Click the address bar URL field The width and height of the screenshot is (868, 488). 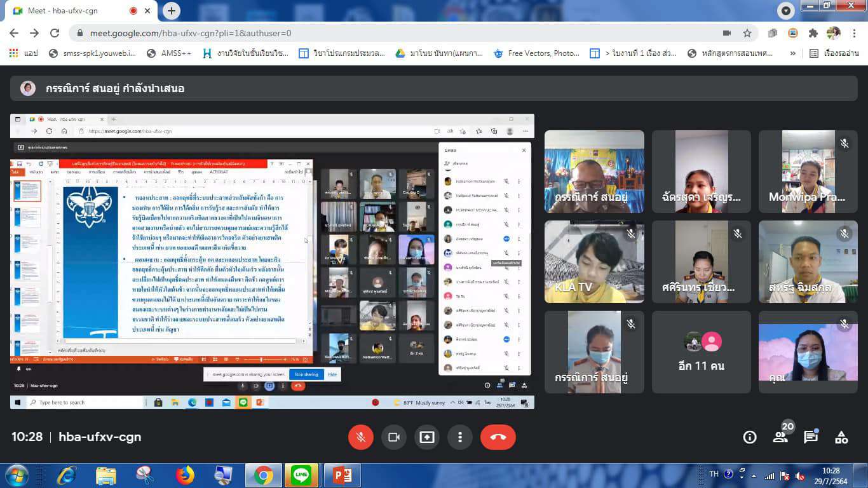tap(381, 33)
